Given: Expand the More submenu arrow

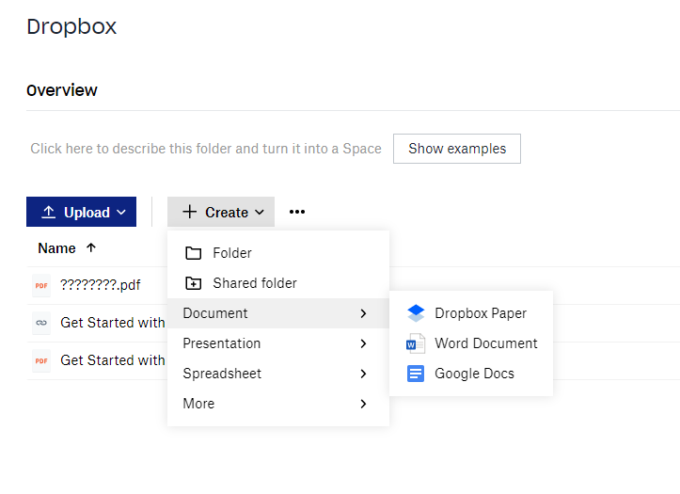Looking at the screenshot, I should coord(363,404).
